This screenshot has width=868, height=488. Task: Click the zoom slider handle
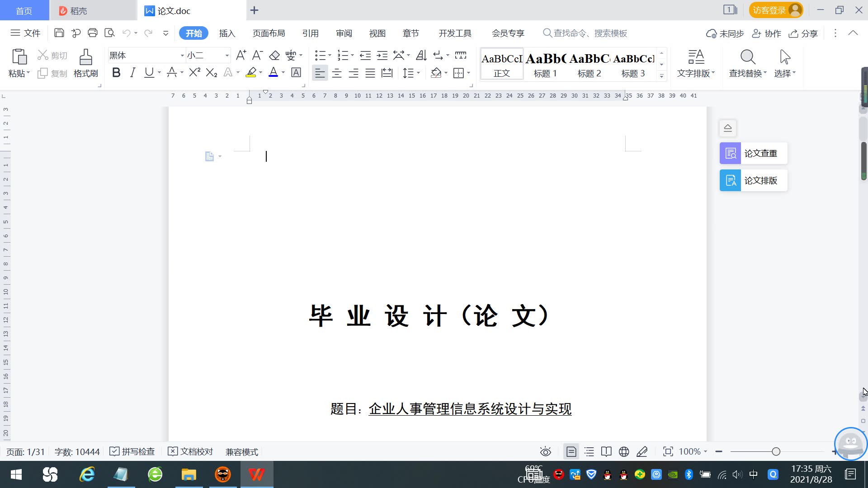coord(776,452)
